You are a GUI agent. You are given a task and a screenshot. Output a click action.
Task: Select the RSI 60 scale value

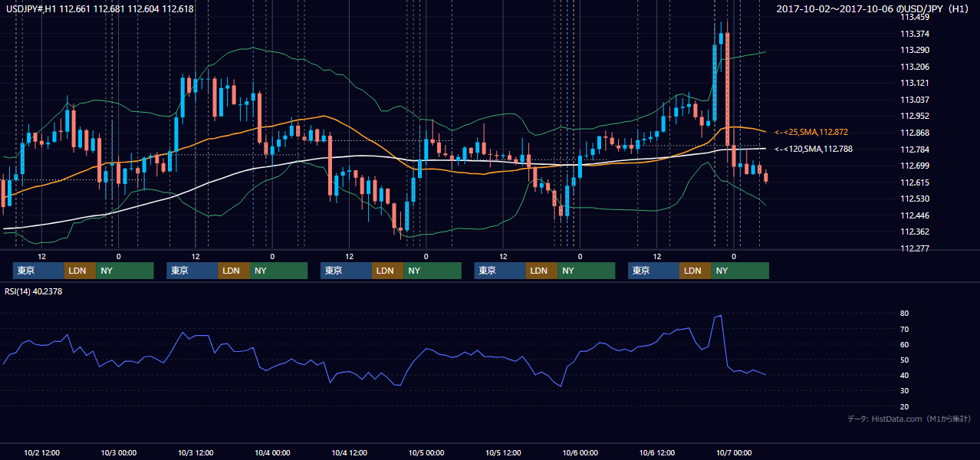click(x=905, y=344)
